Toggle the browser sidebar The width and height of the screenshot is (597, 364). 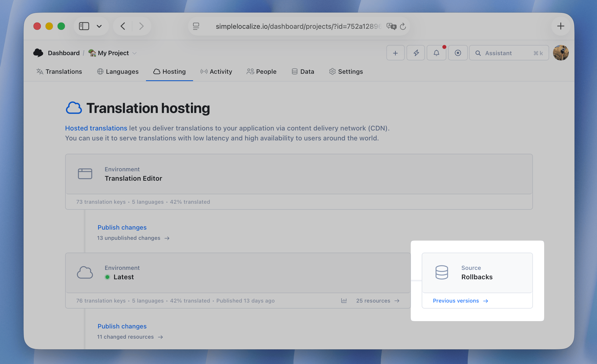[x=84, y=26]
